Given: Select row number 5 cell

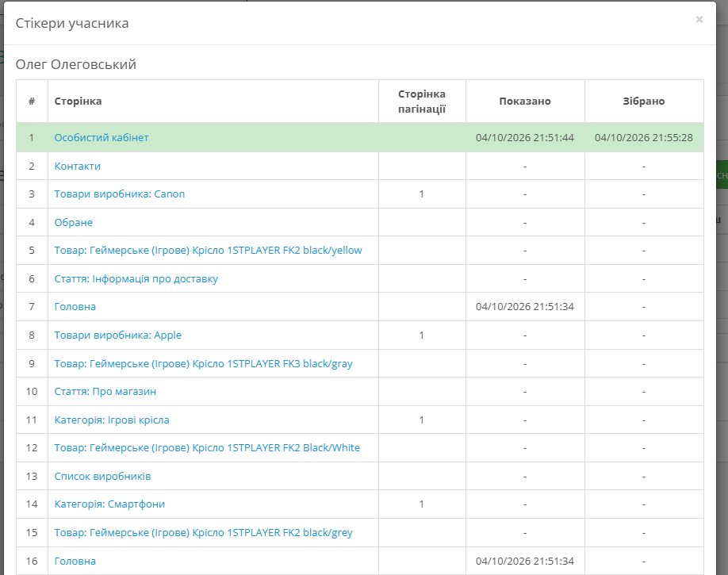Looking at the screenshot, I should click(x=32, y=251).
